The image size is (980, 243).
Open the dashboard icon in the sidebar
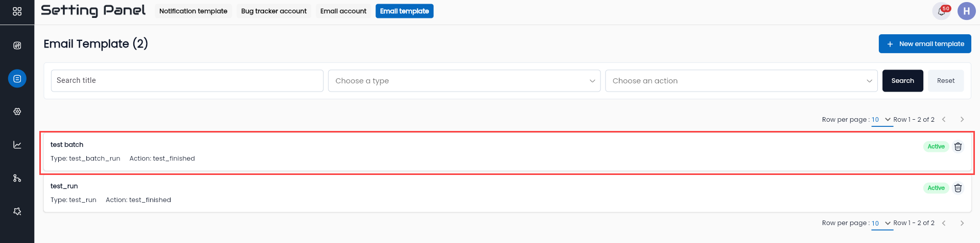17,46
